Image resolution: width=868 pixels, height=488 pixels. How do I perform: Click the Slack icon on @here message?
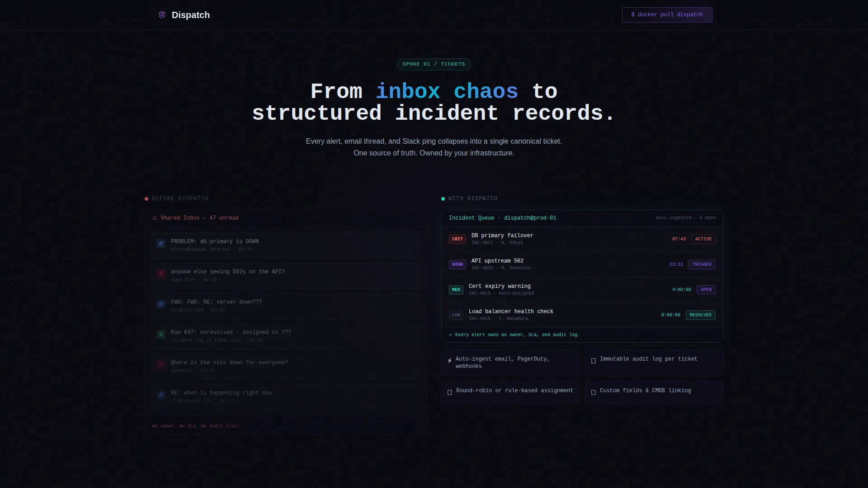(160, 365)
